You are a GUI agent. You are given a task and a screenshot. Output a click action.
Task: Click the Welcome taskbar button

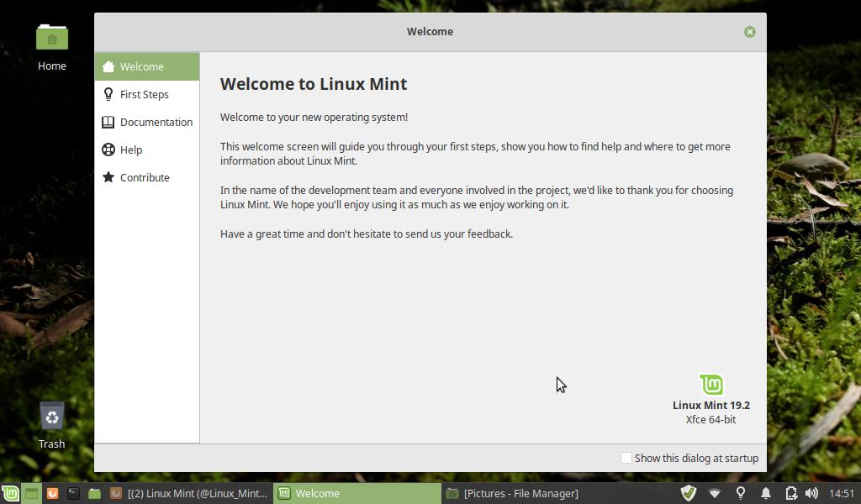(357, 493)
